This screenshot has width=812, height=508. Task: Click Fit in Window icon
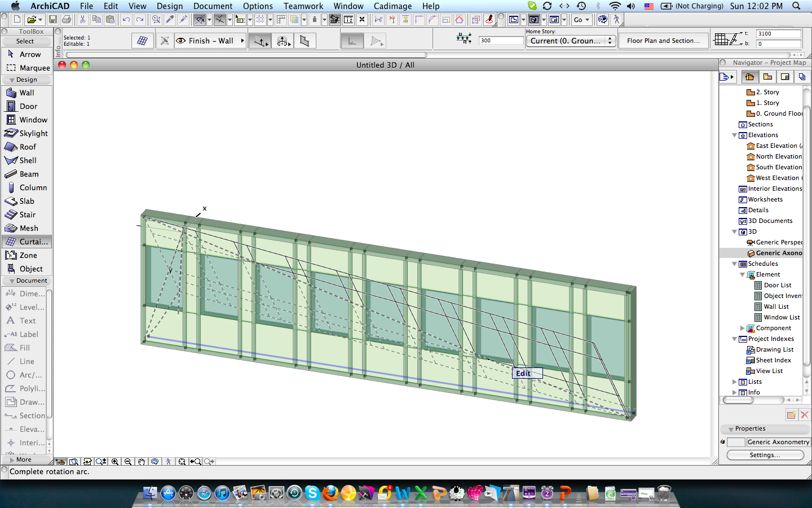[182, 461]
